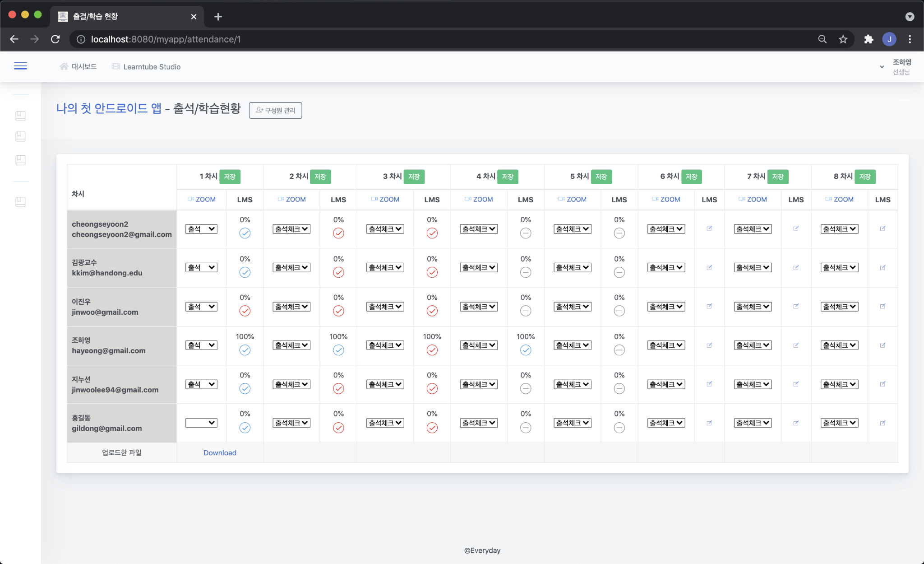
Task: Click the magnifier zoom icon in address bar
Action: coord(822,39)
